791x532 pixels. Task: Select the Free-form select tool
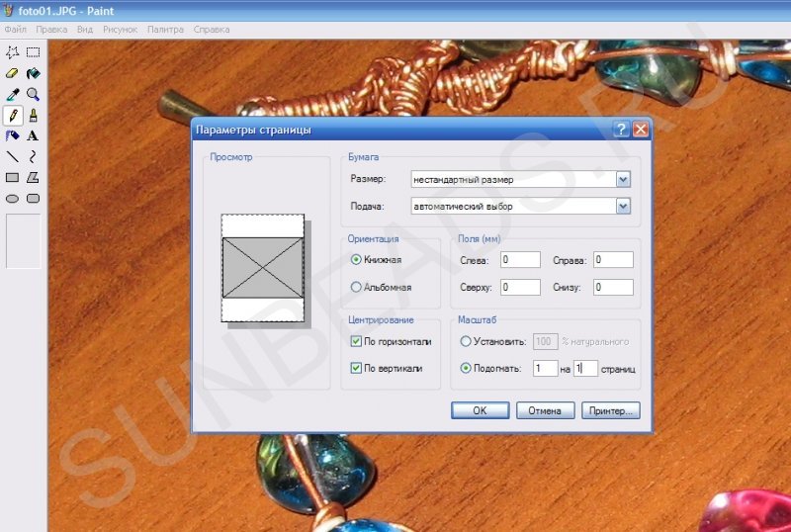(x=12, y=52)
